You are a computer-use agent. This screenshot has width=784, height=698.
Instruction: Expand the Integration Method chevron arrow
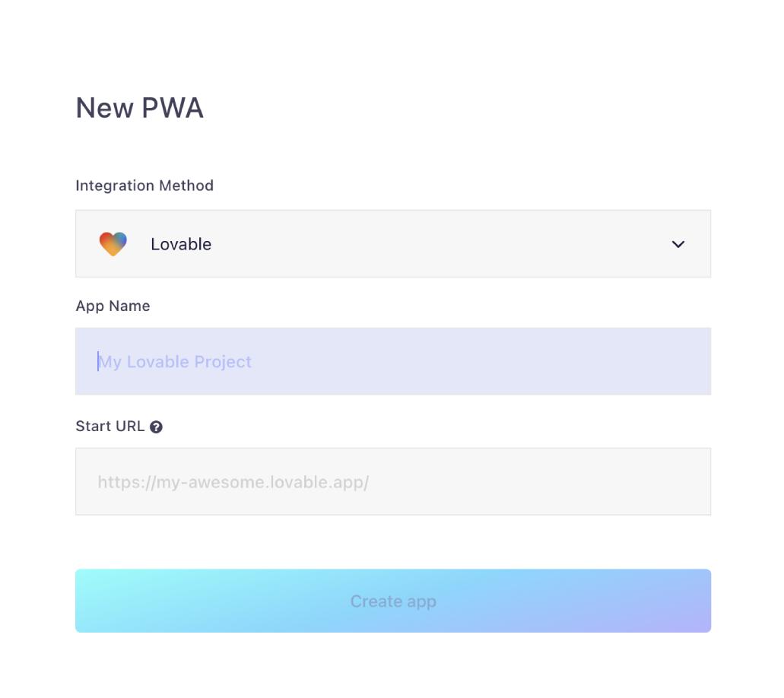[x=678, y=244]
